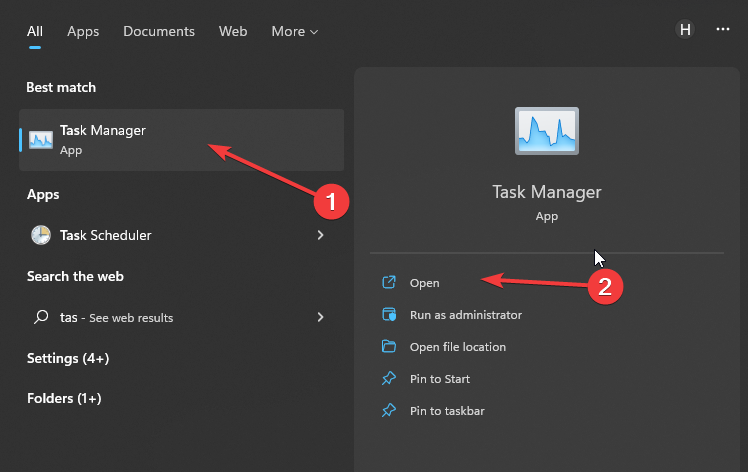Click the Pin to Start pin icon
This screenshot has height=472, width=748.
pos(389,378)
